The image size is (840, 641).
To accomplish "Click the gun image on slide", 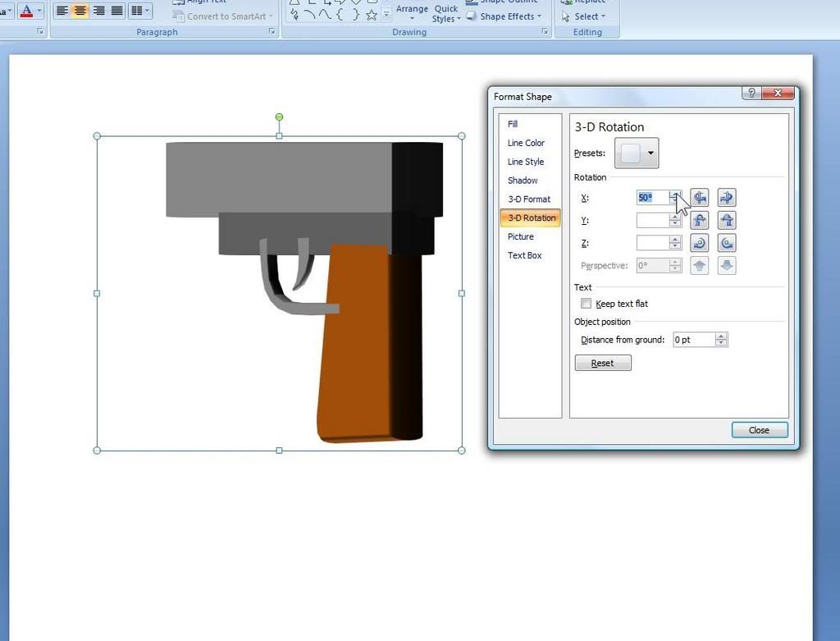I will (304, 291).
